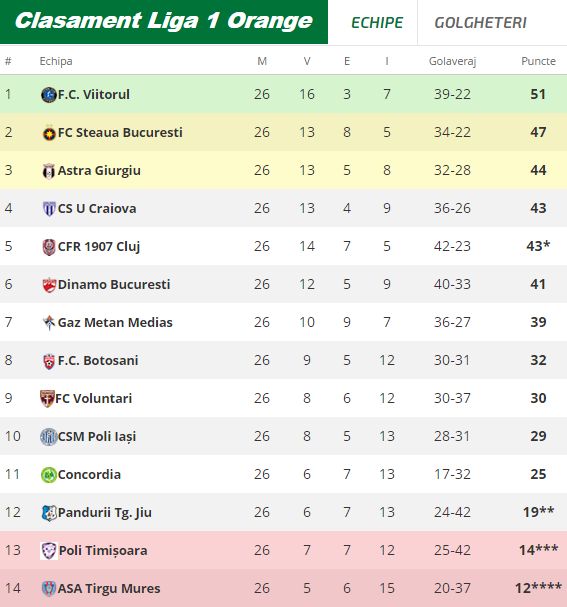Click the Concordia green round badge

click(49, 475)
